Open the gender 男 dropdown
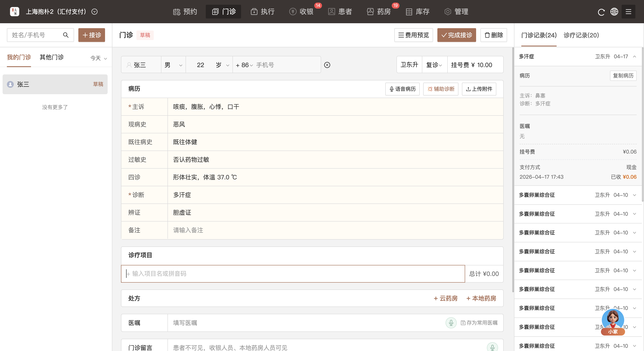 click(x=173, y=65)
